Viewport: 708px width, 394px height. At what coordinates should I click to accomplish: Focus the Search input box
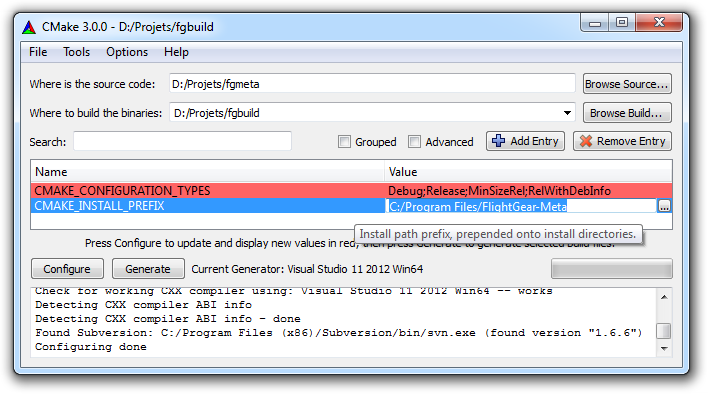point(182,141)
